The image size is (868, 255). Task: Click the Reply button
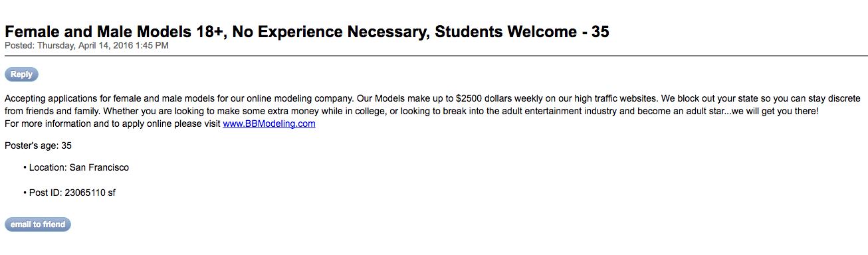click(x=21, y=74)
